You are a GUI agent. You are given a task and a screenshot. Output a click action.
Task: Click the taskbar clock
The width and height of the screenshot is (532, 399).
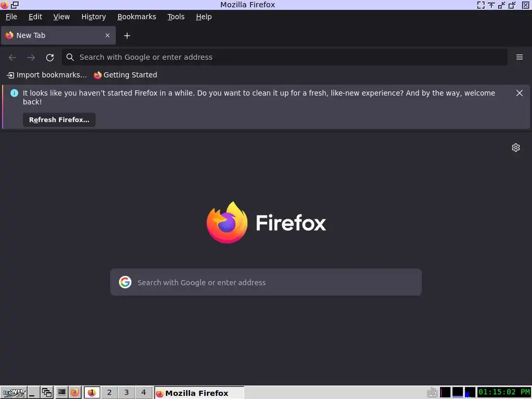pos(504,392)
